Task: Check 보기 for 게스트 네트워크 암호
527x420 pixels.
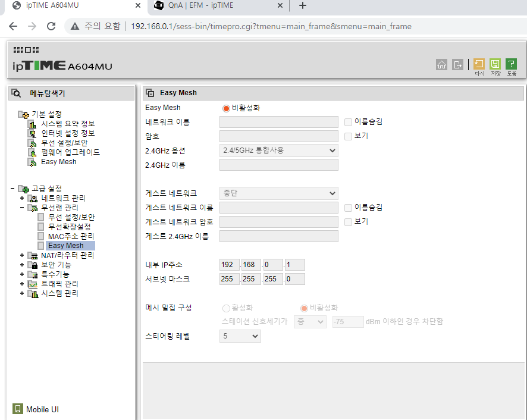Action: pos(348,222)
